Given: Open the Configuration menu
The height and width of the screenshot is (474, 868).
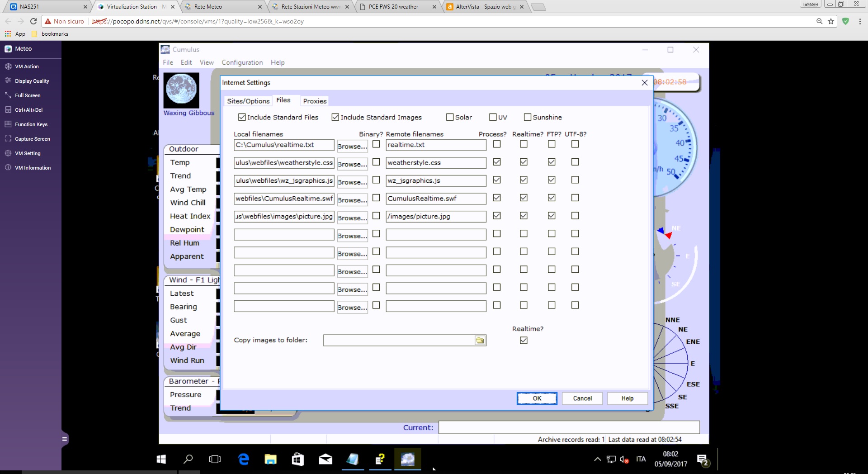Looking at the screenshot, I should click(x=242, y=62).
